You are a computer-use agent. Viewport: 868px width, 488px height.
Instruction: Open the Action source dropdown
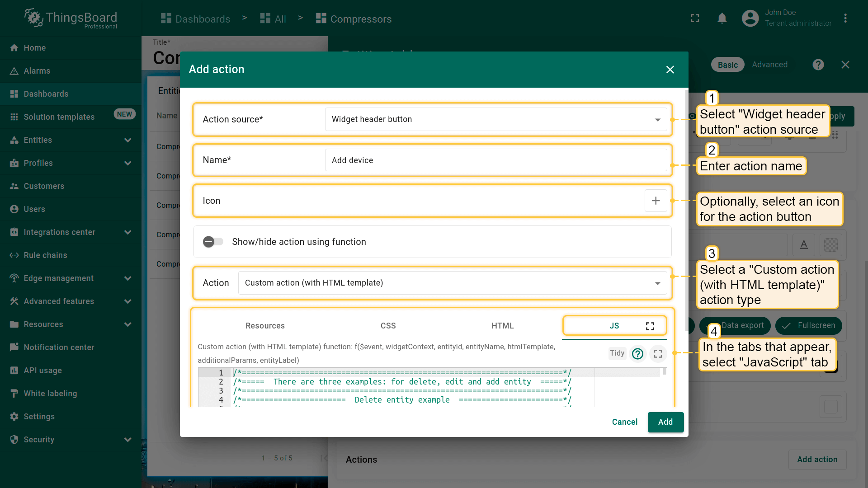[495, 119]
